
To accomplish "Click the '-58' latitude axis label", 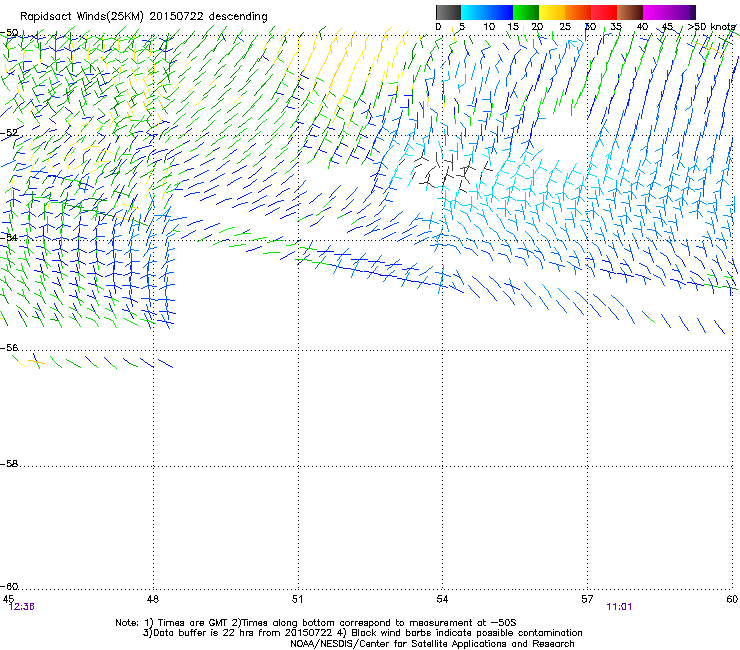I will (9, 464).
